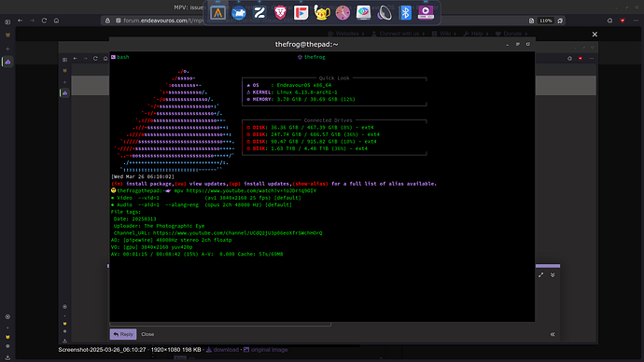The width and height of the screenshot is (644, 362).
Task: Click the diagonal expand arrows icon
Action: tap(541, 275)
